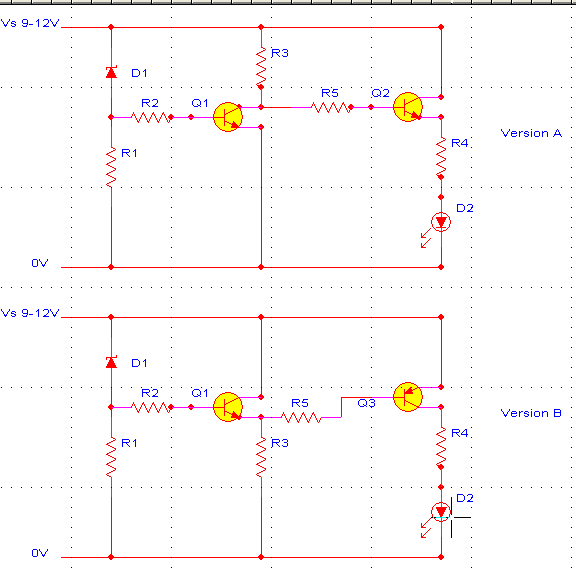Screen dimensions: 576x573
Task: Select the D2 LED symbol in Version A
Action: 440,222
